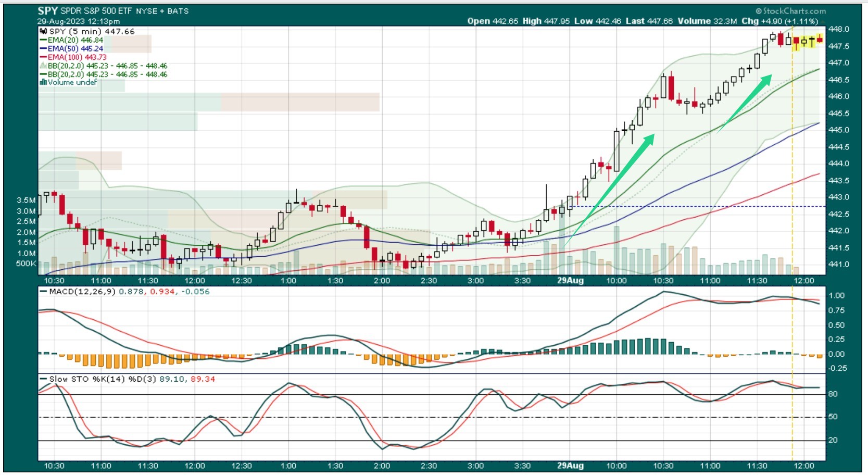The width and height of the screenshot is (868, 476).
Task: Click the red line marker for EMA(100)
Action: [44, 57]
